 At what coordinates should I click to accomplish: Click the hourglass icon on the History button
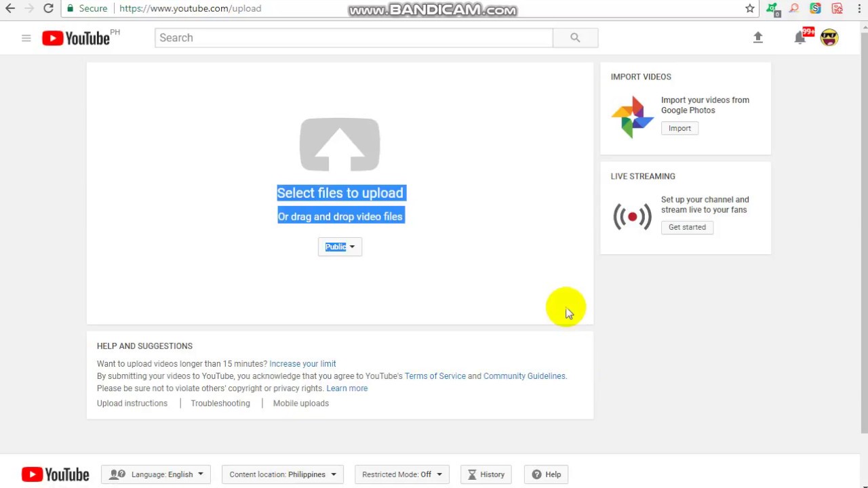pos(473,474)
